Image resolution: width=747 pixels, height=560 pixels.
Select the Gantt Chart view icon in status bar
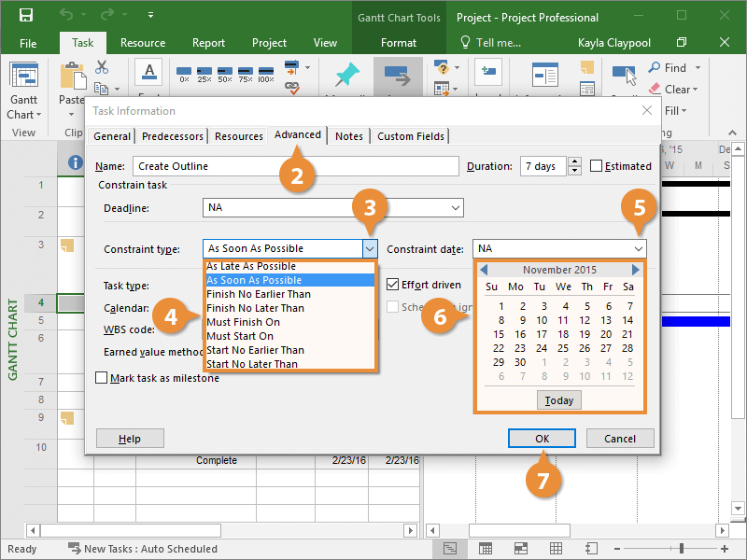(450, 548)
